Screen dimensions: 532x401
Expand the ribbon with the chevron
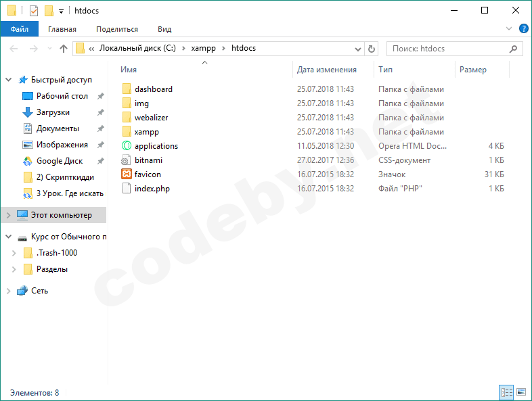(x=509, y=28)
